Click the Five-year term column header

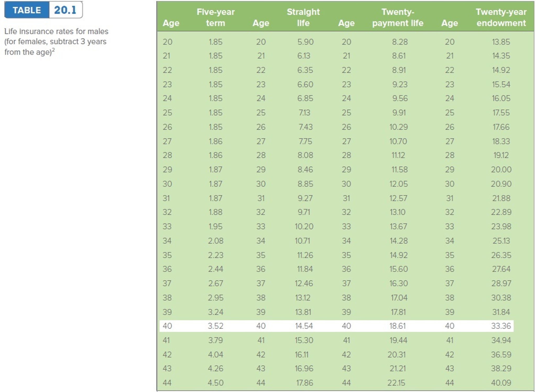215,17
